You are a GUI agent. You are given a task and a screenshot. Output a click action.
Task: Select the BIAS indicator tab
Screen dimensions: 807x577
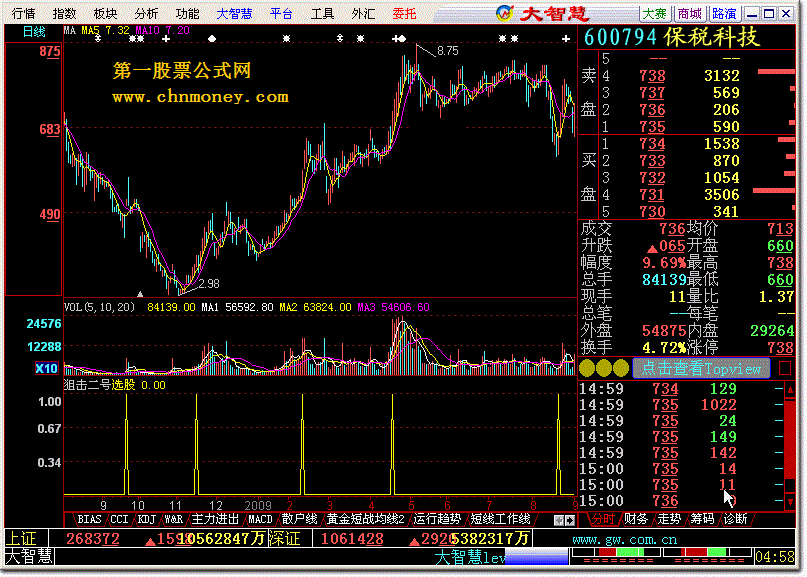89,519
